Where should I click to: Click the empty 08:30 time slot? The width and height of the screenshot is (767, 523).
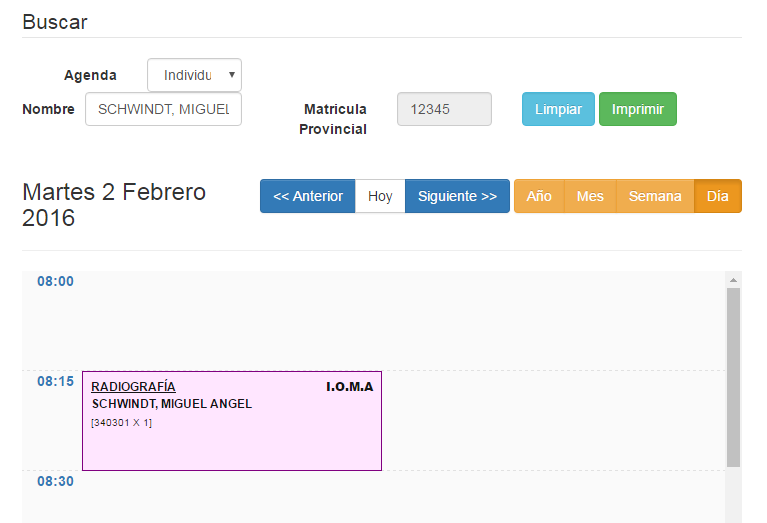(400, 496)
